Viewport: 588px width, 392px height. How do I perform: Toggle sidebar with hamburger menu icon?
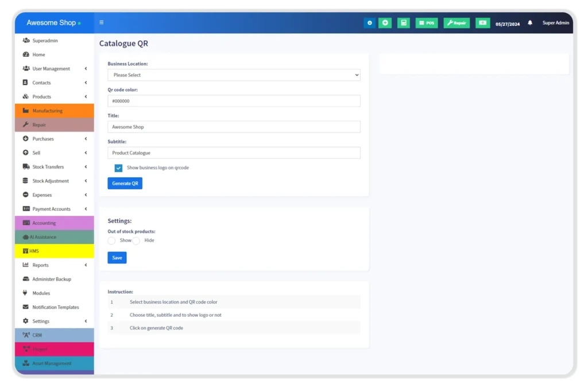tap(102, 23)
